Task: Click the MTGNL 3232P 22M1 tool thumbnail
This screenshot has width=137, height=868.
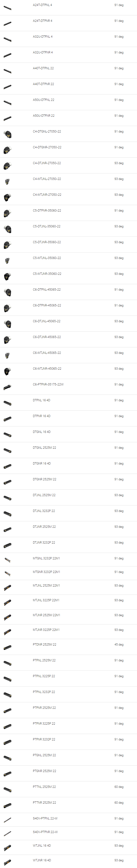Action: pyautogui.click(x=7, y=560)
